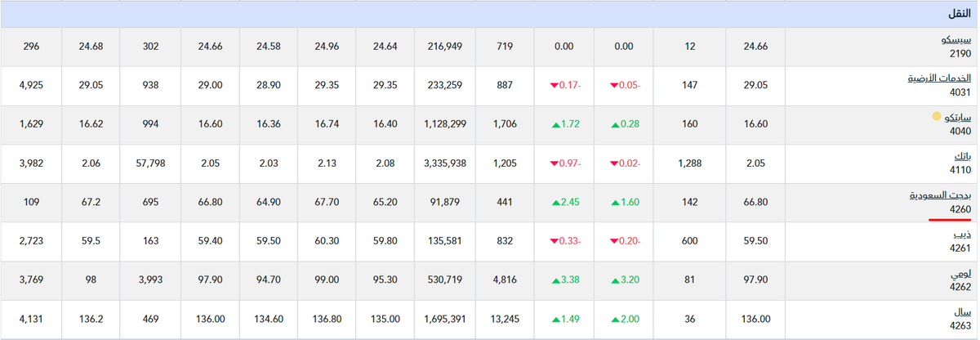Click the green up arrow beside 3.38

click(x=555, y=280)
